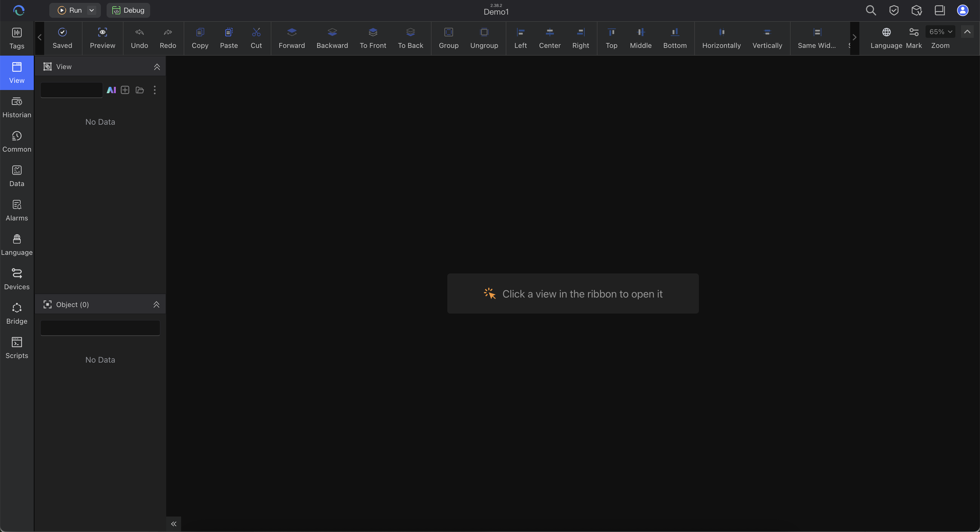The width and height of the screenshot is (980, 532).
Task: Click the AI assistant icon in View panel
Action: pos(111,90)
